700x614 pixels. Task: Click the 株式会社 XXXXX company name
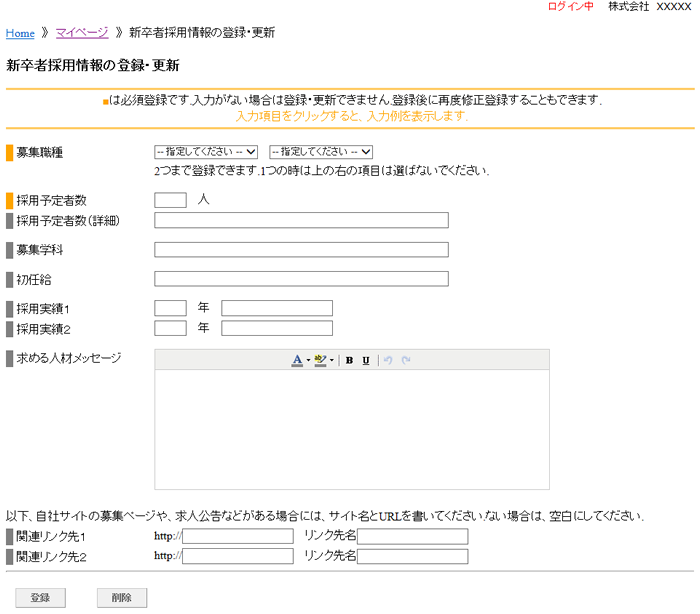click(x=650, y=6)
